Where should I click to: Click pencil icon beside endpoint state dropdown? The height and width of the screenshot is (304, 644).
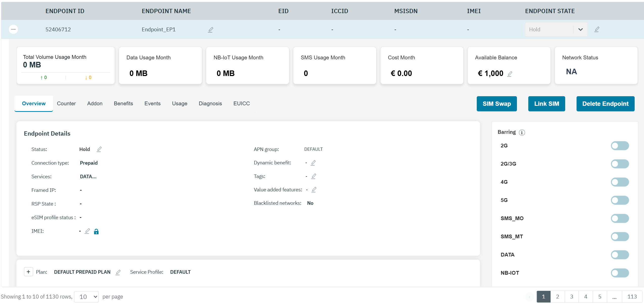pyautogui.click(x=597, y=29)
